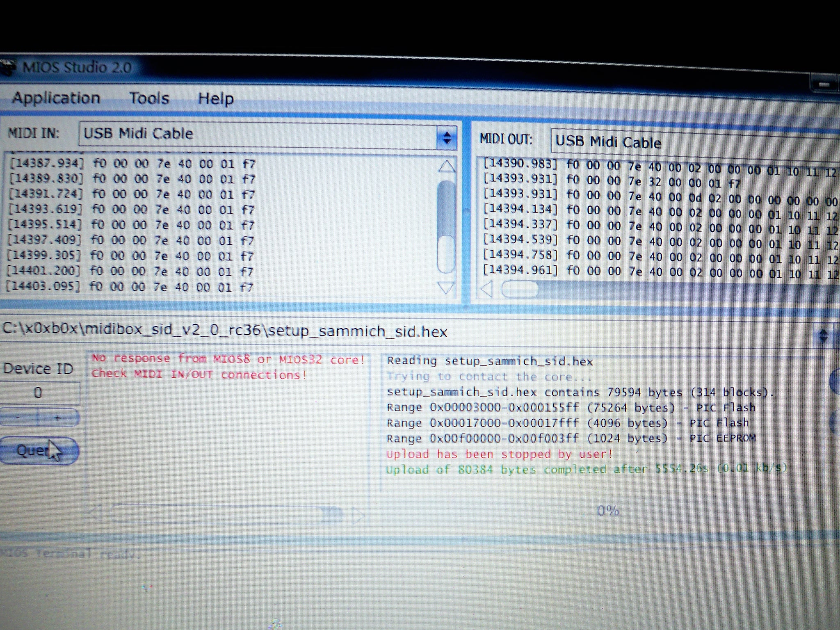The width and height of the screenshot is (840, 630).
Task: Open the MIDI OUT USB Midi Cable dropdown
Action: tap(693, 142)
